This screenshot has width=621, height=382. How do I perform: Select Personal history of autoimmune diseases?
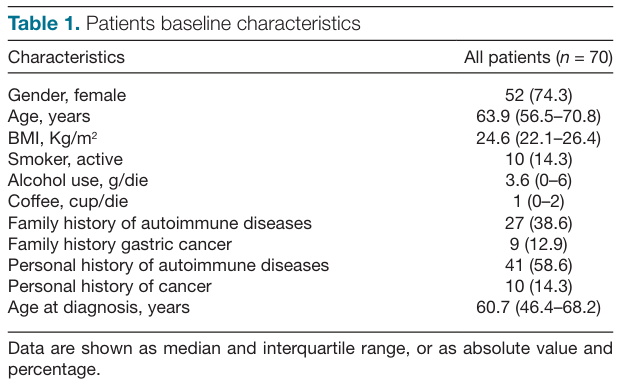pyautogui.click(x=168, y=265)
